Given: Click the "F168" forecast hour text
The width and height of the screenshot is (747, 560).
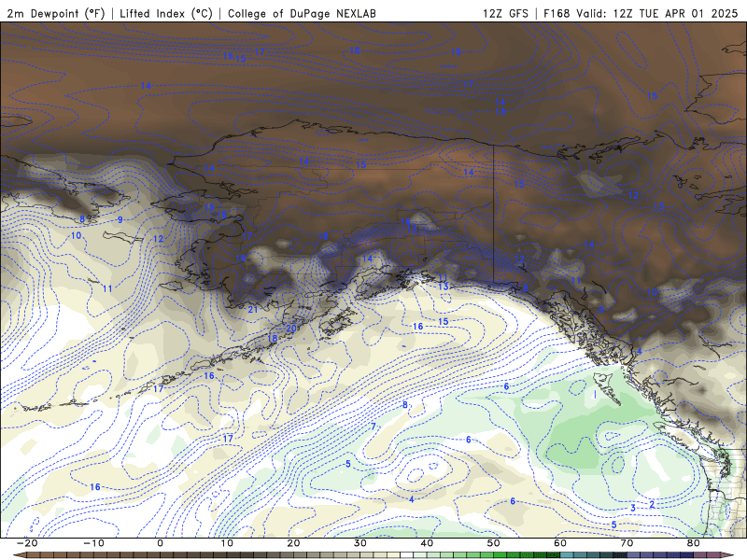Looking at the screenshot, I should [x=557, y=13].
